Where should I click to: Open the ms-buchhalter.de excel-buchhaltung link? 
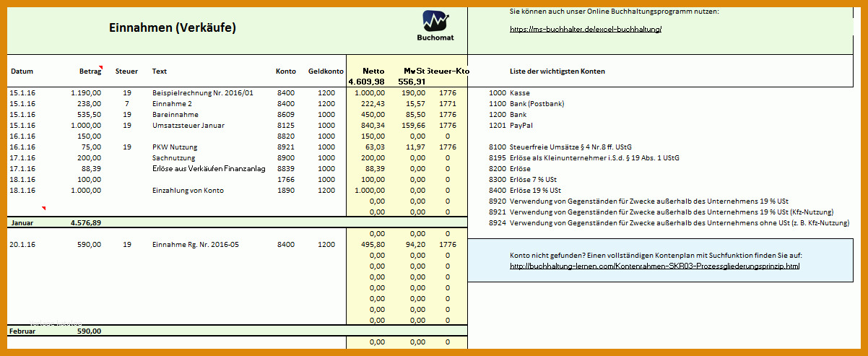pyautogui.click(x=586, y=30)
